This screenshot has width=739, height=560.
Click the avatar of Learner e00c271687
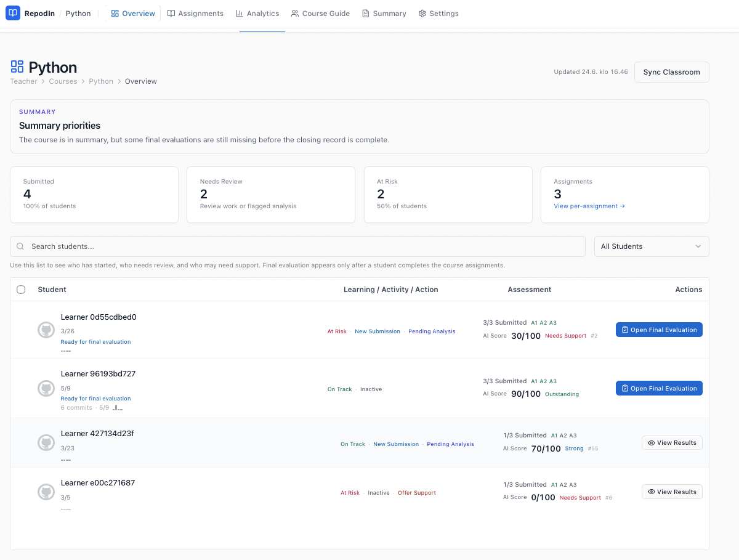pyautogui.click(x=46, y=492)
